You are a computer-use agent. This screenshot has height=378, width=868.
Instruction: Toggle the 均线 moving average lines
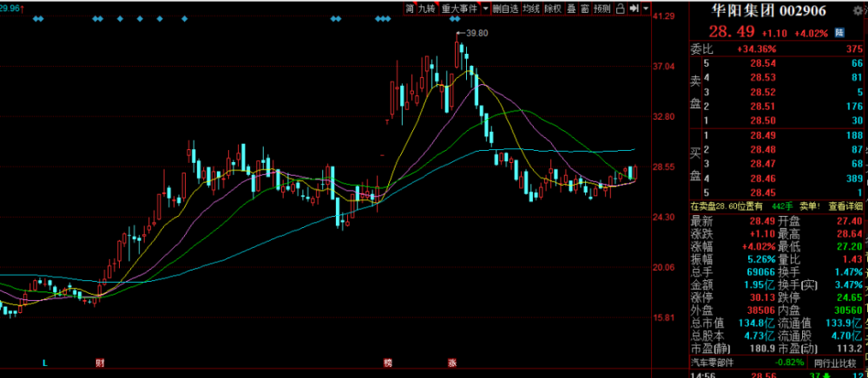click(x=531, y=9)
